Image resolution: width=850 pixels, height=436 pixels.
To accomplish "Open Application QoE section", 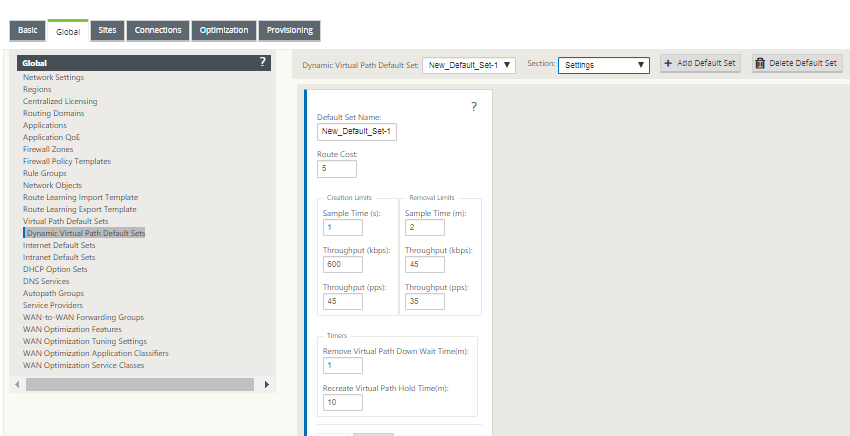I will point(51,137).
